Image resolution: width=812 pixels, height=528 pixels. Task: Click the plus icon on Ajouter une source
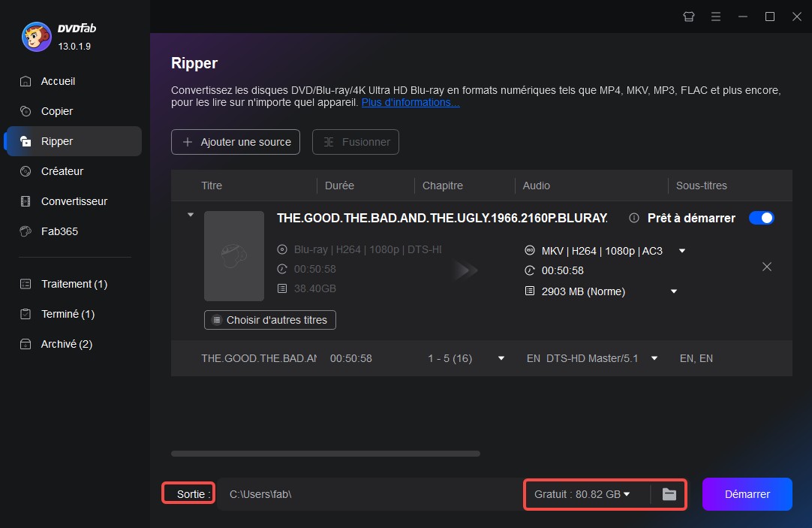click(x=188, y=142)
